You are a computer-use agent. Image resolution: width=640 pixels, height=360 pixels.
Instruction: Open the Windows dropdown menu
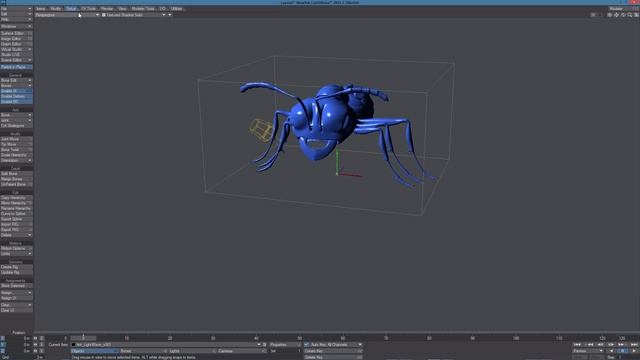click(x=16, y=26)
